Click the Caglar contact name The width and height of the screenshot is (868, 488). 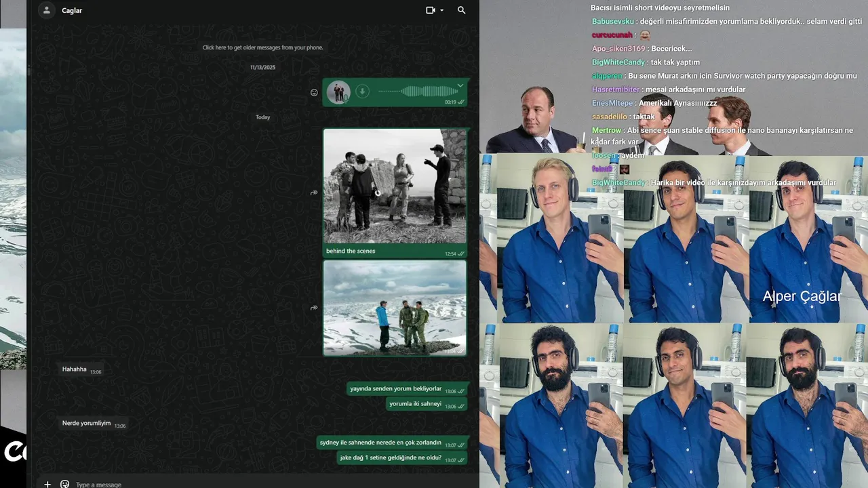click(x=72, y=10)
